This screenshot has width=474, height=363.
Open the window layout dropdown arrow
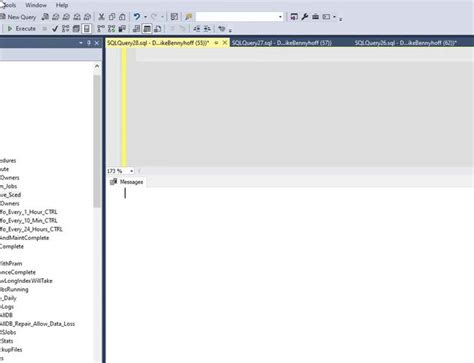click(x=334, y=17)
